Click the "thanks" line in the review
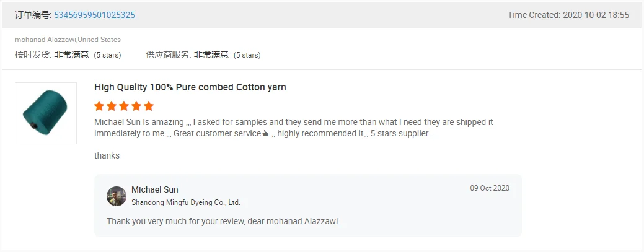The width and height of the screenshot is (644, 252). (107, 155)
